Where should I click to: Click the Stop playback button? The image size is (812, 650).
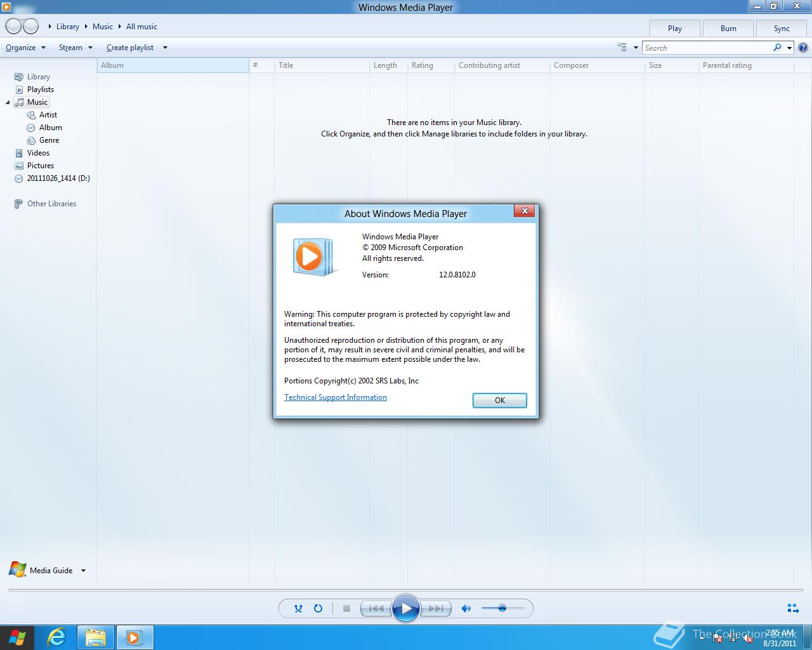click(x=346, y=608)
